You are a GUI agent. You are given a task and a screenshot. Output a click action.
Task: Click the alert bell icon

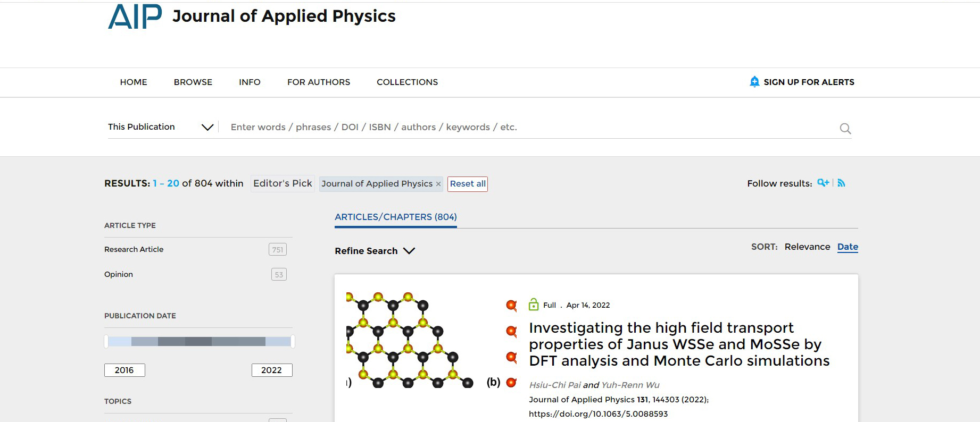coord(754,82)
